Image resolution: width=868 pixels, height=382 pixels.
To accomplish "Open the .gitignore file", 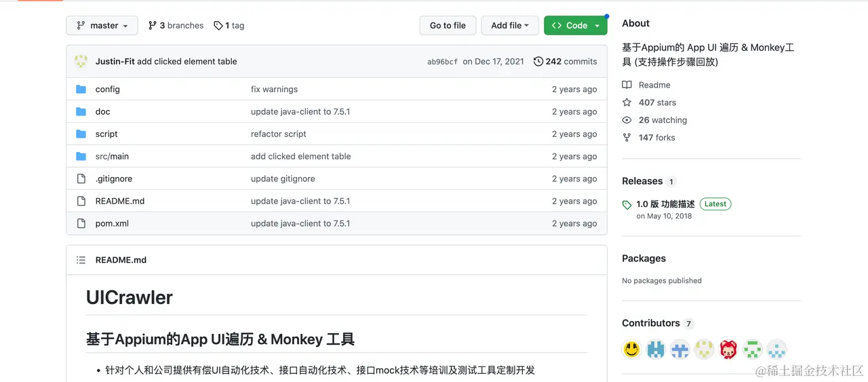I will (x=114, y=178).
